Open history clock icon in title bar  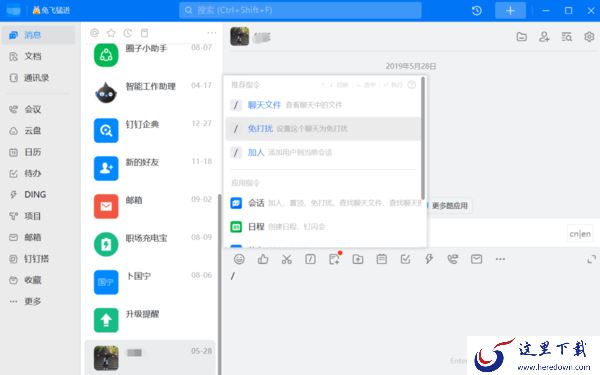(476, 10)
